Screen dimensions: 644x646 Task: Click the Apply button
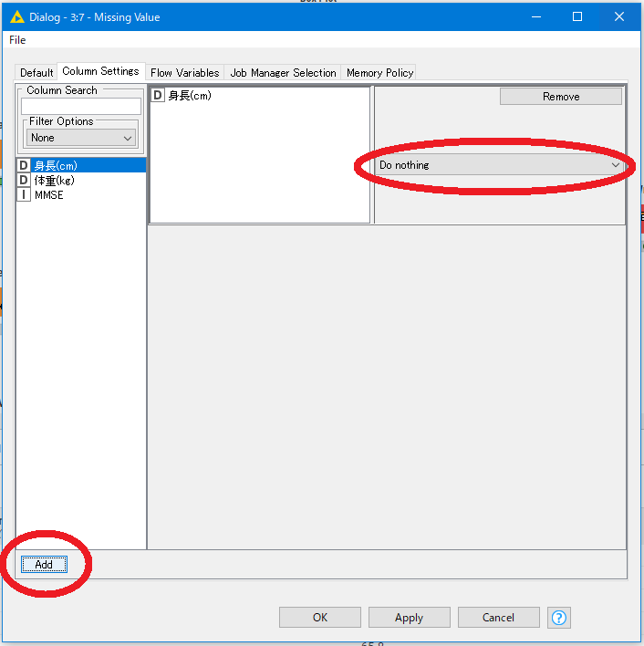pyautogui.click(x=409, y=618)
